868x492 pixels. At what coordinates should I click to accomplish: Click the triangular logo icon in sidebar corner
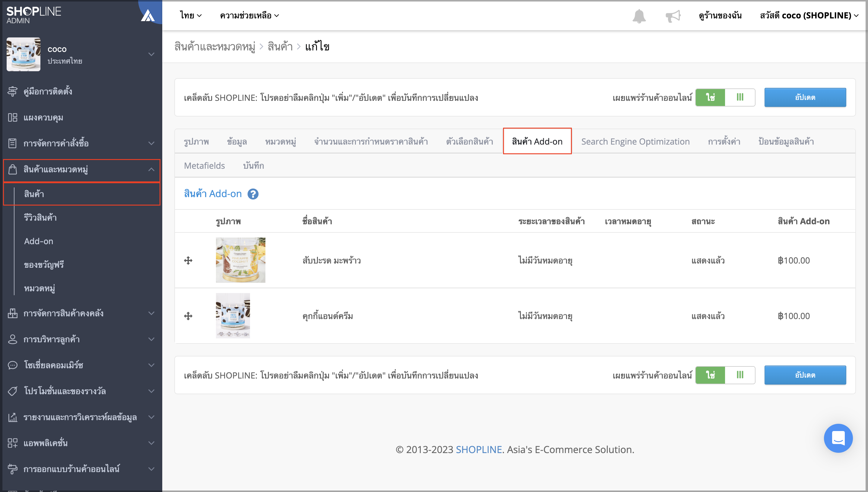147,15
